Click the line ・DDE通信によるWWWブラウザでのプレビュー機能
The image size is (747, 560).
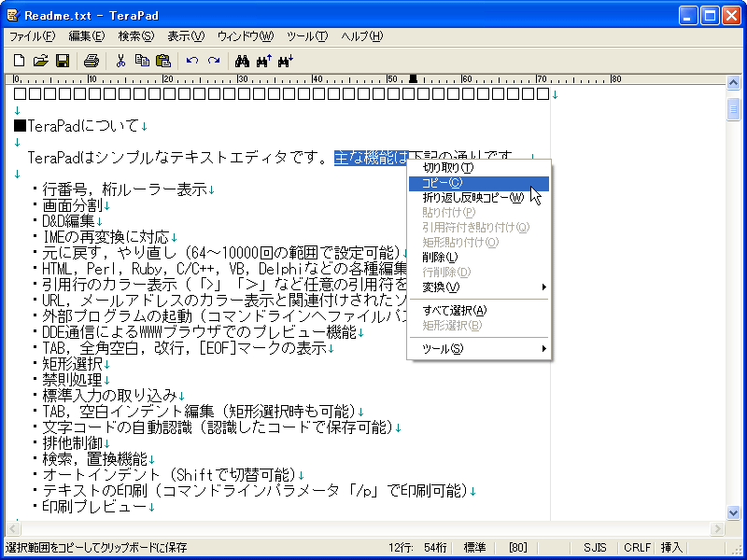point(198,332)
